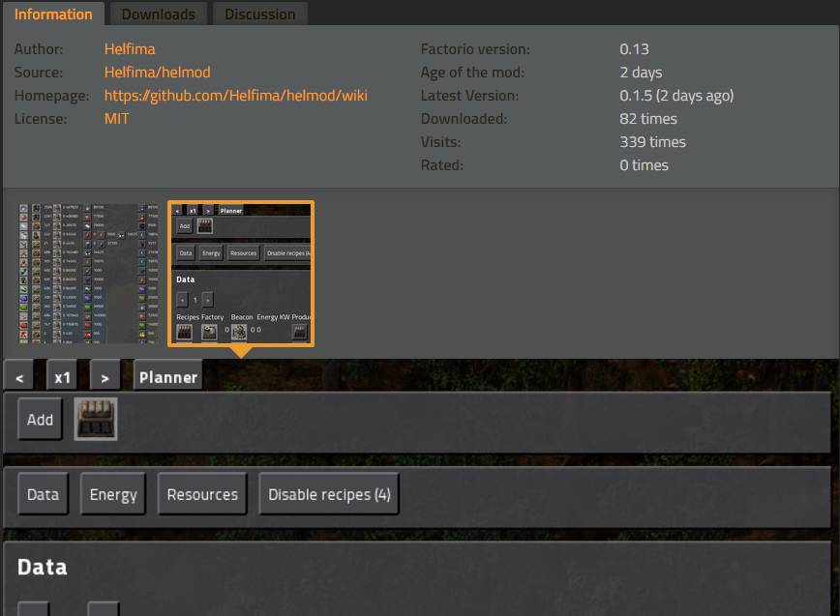Screen dimensions: 840x616
Task: Click the Add button in the planner
Action: point(41,420)
